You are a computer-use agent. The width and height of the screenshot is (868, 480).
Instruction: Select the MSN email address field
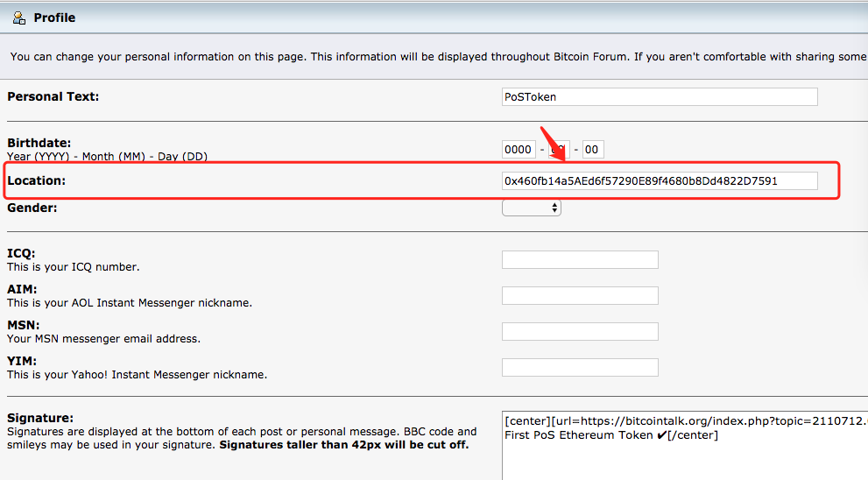(x=580, y=331)
